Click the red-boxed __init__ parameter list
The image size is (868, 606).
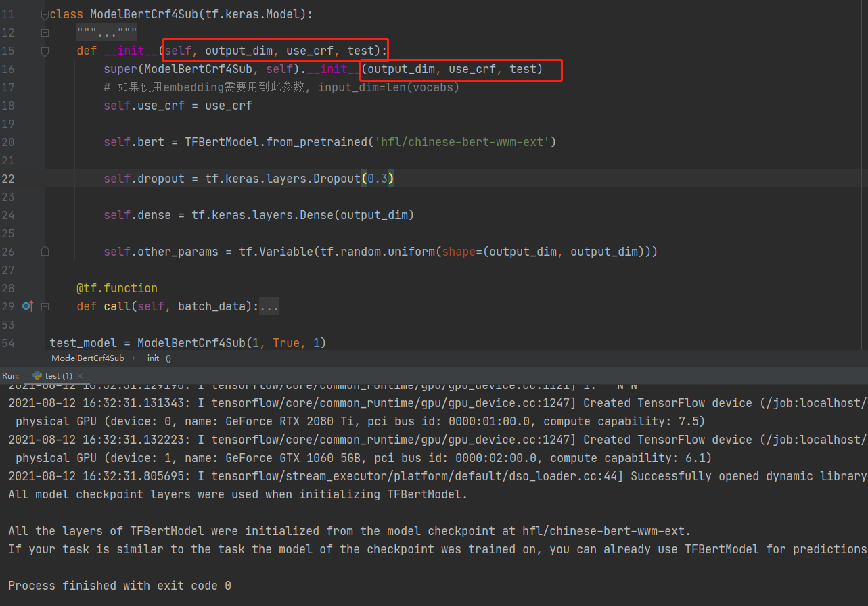[274, 50]
